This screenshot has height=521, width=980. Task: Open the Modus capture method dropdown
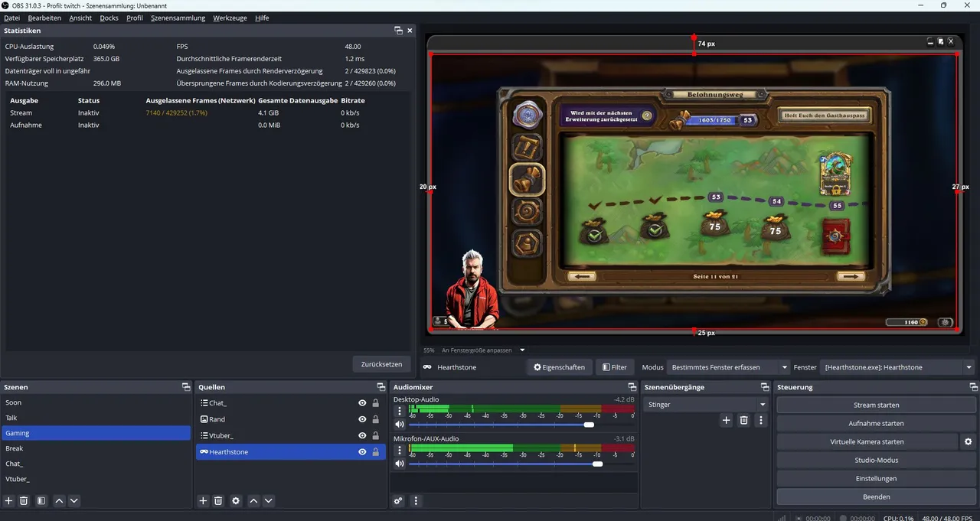(728, 367)
